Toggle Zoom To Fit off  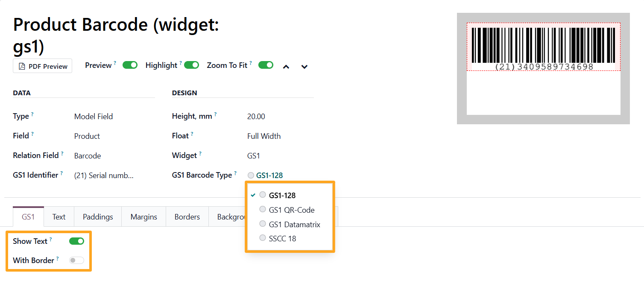pyautogui.click(x=266, y=65)
